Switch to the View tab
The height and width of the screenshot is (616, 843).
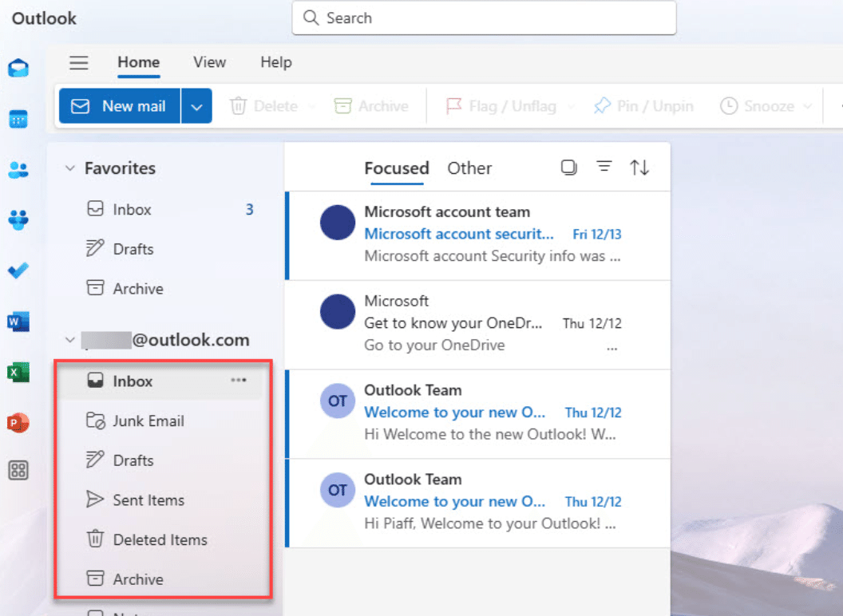coord(210,62)
